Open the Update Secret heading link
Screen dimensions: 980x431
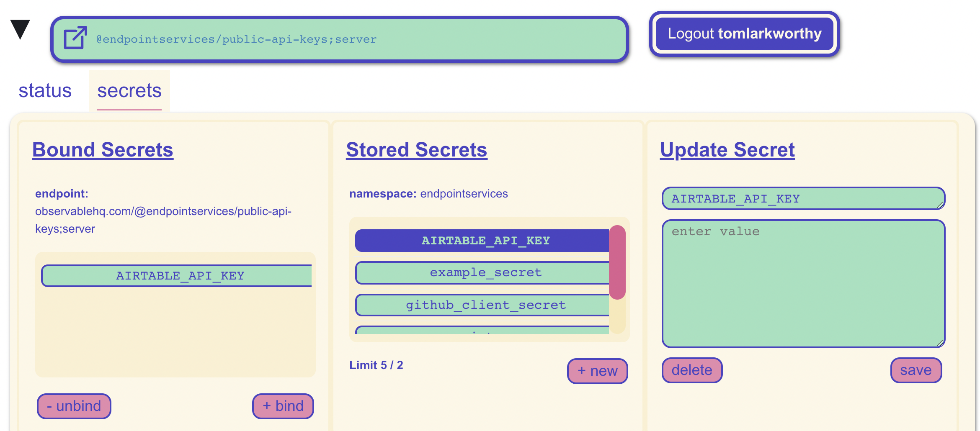click(727, 150)
